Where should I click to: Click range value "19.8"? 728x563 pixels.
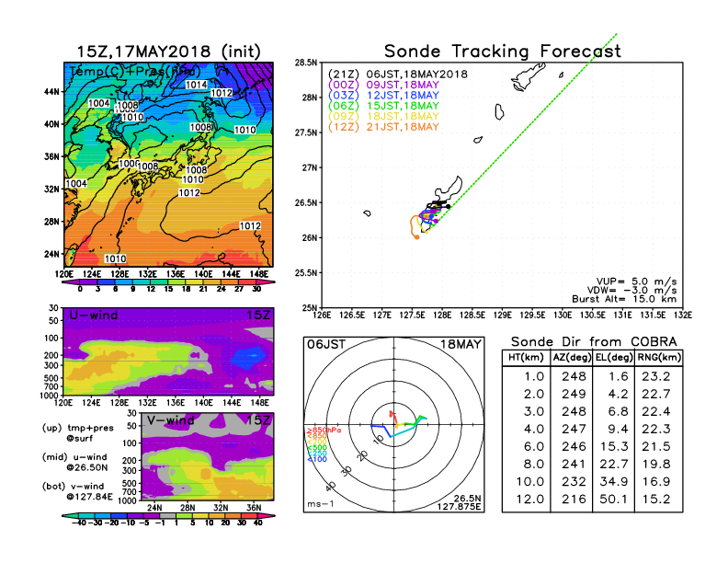(656, 464)
